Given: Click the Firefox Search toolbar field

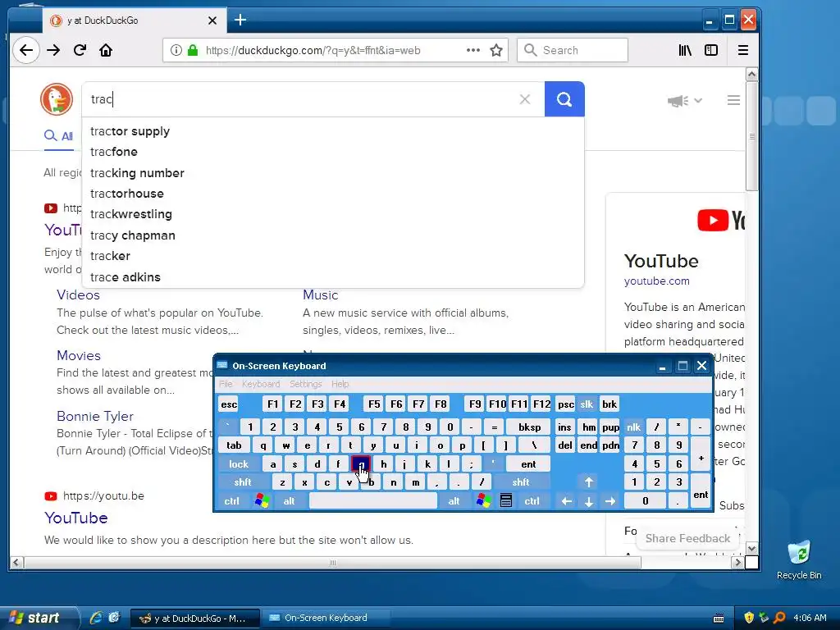Looking at the screenshot, I should click(x=572, y=50).
